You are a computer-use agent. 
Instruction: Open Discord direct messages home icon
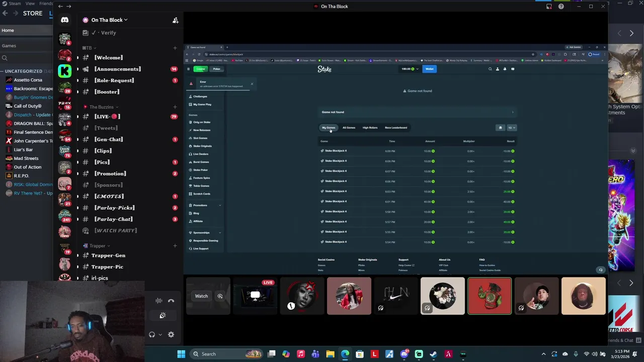tap(64, 20)
